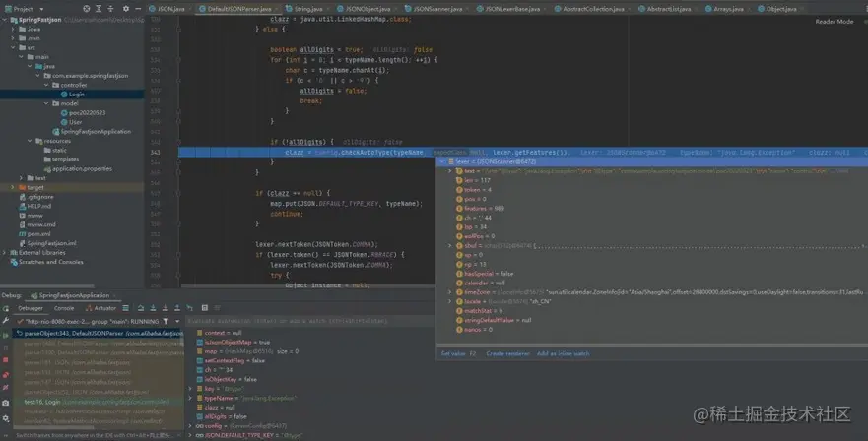The width and height of the screenshot is (868, 441).
Task: Click the filter icon next to thread selector
Action: coord(166,322)
